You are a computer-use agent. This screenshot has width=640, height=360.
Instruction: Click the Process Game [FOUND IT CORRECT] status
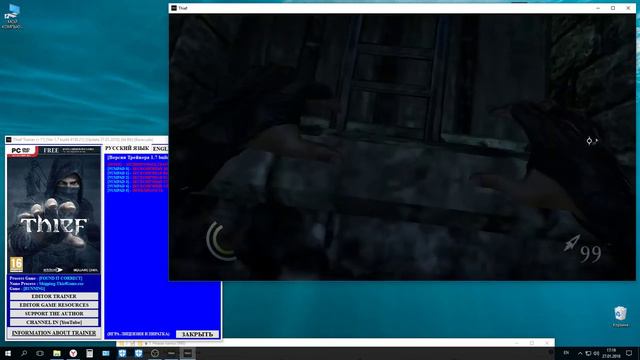point(46,278)
